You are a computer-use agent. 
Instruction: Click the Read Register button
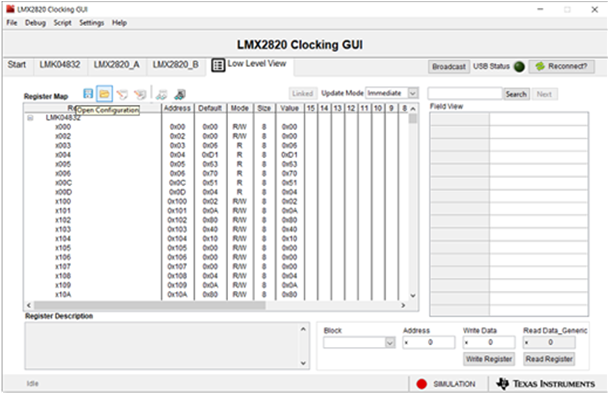(x=549, y=359)
